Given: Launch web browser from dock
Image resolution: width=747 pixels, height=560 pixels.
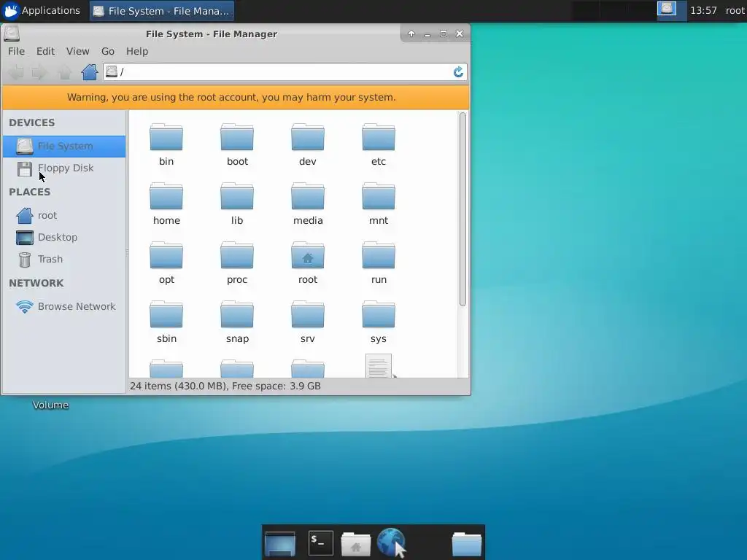Looking at the screenshot, I should (x=391, y=542).
